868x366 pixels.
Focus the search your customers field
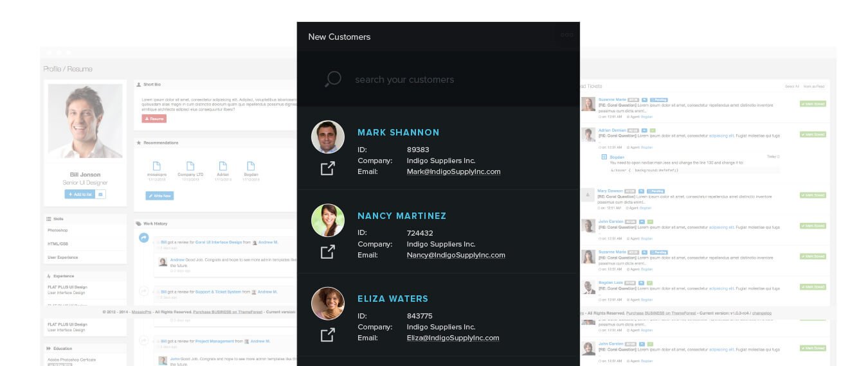pos(438,79)
